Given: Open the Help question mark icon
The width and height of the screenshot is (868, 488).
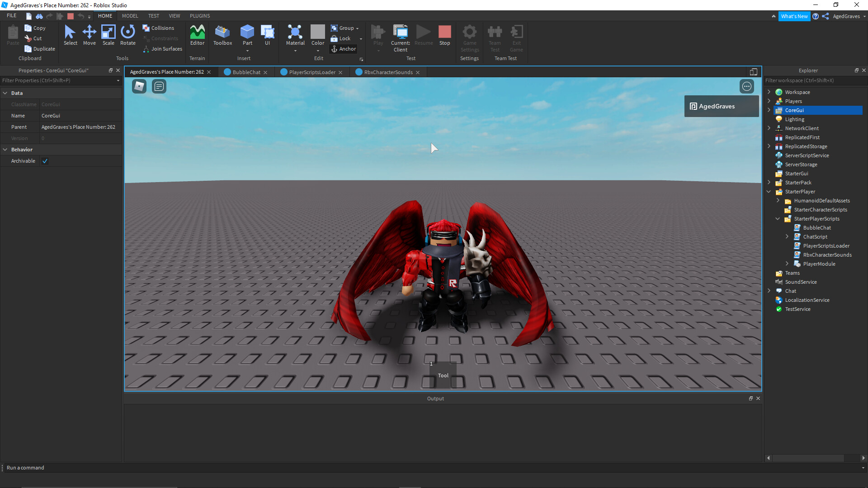Looking at the screenshot, I should (816, 16).
